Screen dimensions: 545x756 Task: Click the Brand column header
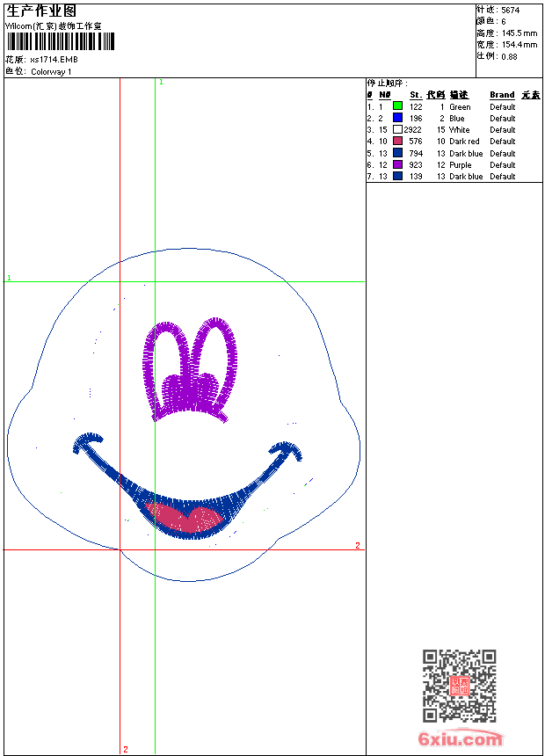tap(502, 95)
